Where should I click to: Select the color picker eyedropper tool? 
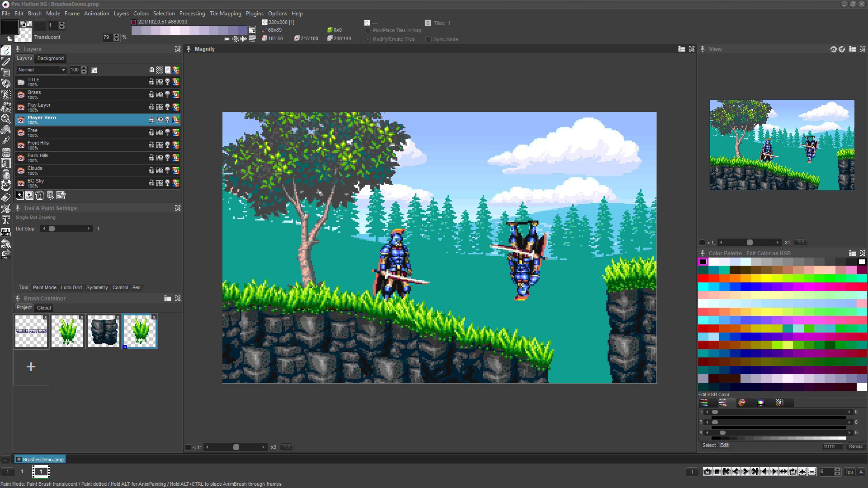tap(6, 141)
